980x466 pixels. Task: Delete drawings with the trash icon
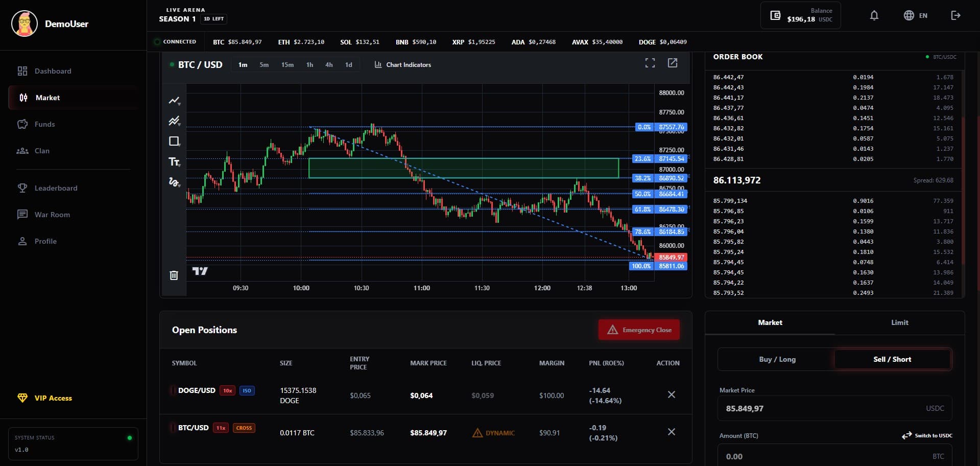(x=174, y=275)
